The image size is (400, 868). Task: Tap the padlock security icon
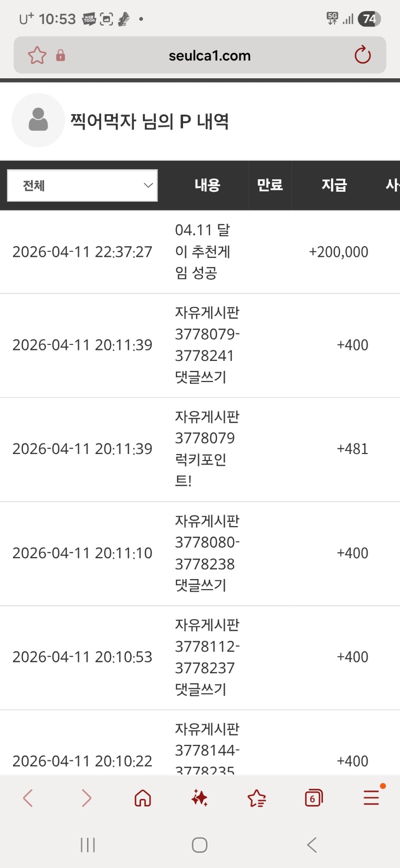point(60,55)
